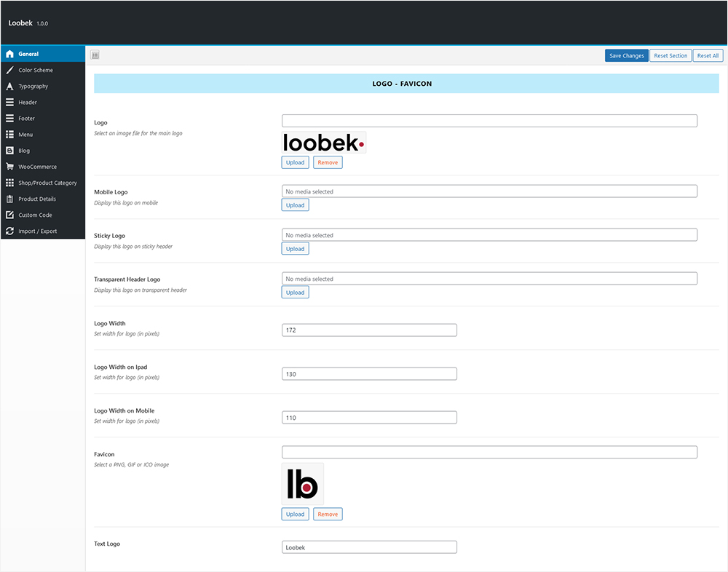Click Reset Section button

[670, 56]
